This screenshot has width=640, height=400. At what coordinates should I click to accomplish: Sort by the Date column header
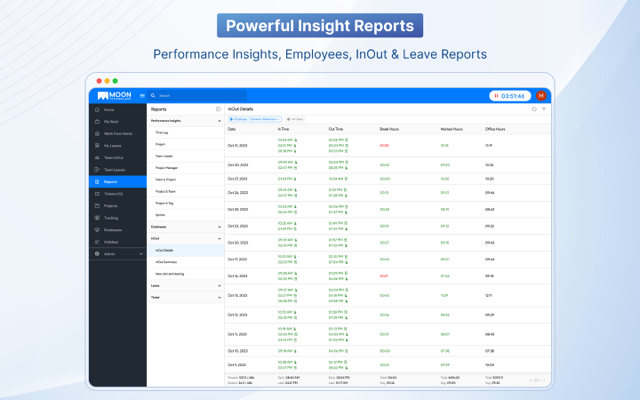tap(232, 129)
